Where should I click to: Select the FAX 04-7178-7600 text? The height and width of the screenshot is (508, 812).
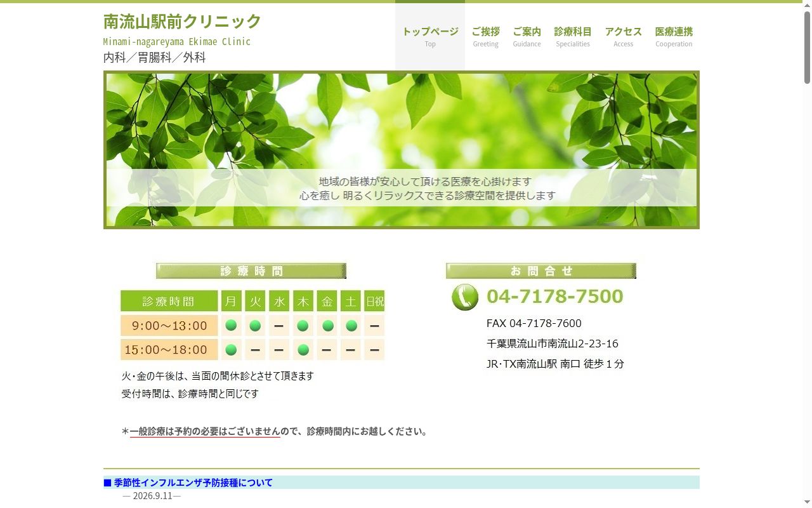[534, 323]
